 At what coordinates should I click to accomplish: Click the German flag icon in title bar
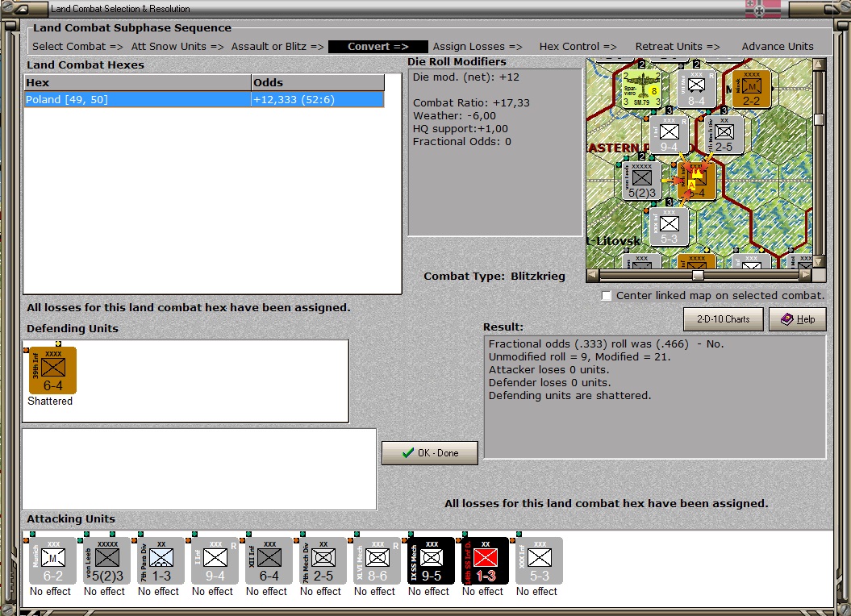pyautogui.click(x=762, y=9)
